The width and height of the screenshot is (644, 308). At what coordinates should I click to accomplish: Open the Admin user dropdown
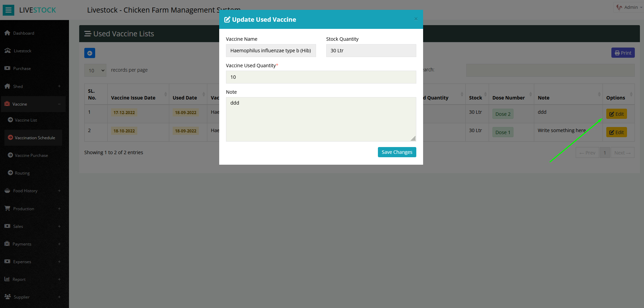[629, 7]
